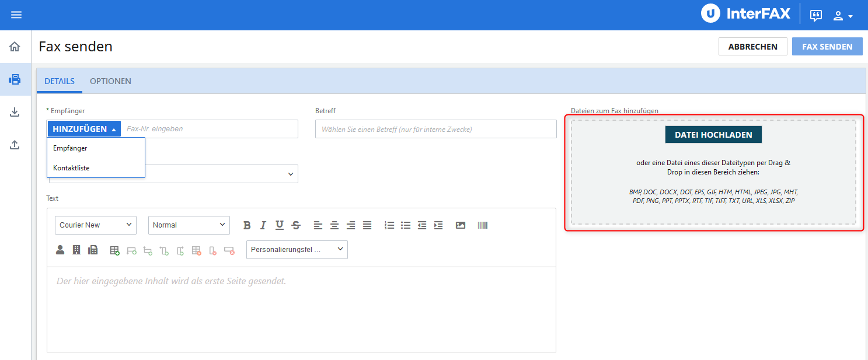Image resolution: width=868 pixels, height=360 pixels.
Task: Open the hamburger navigation menu
Action: click(16, 15)
